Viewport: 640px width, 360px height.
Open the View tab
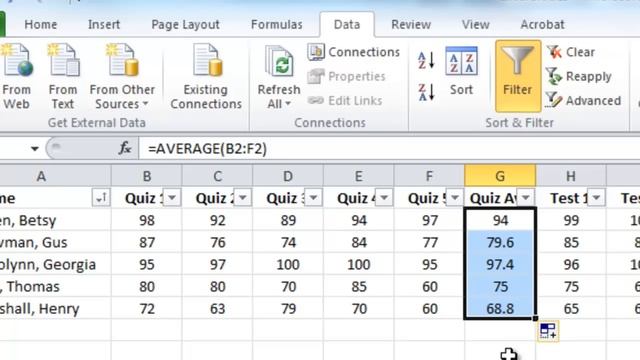click(476, 24)
